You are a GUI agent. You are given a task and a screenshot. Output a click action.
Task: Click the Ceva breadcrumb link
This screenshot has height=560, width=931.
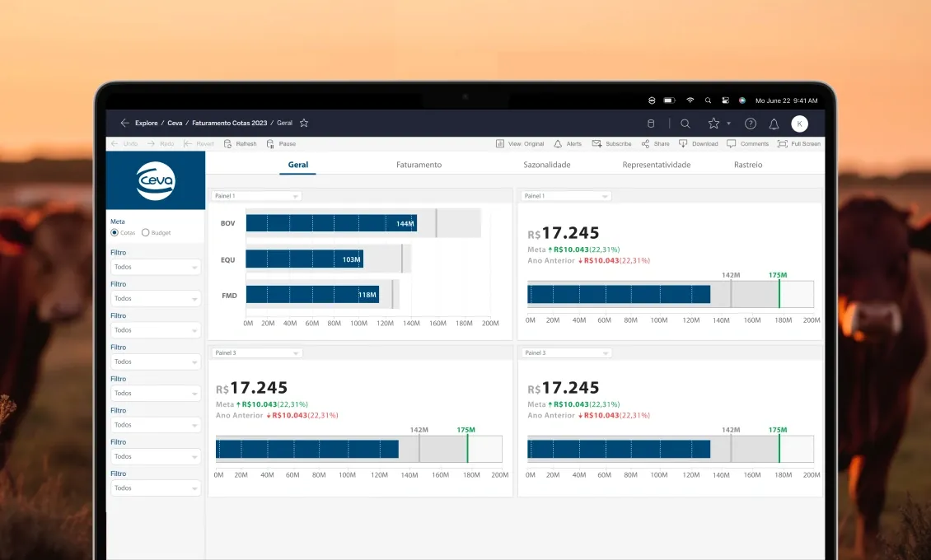(x=175, y=123)
